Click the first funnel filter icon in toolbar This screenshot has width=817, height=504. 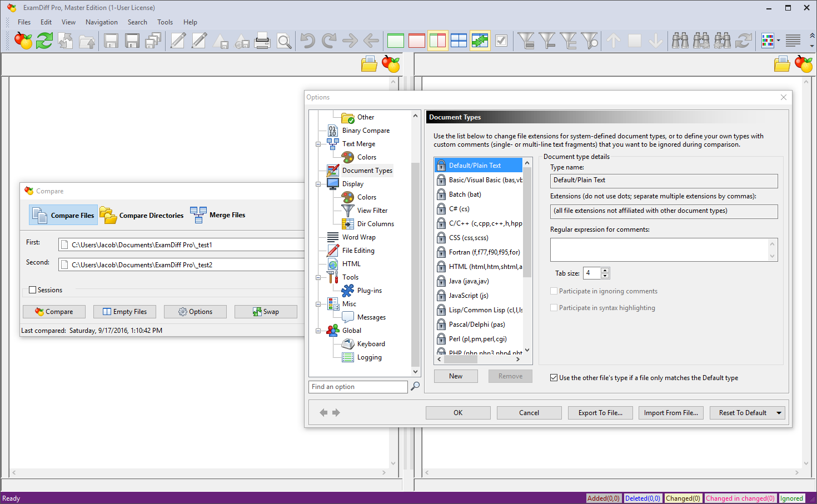pyautogui.click(x=526, y=41)
